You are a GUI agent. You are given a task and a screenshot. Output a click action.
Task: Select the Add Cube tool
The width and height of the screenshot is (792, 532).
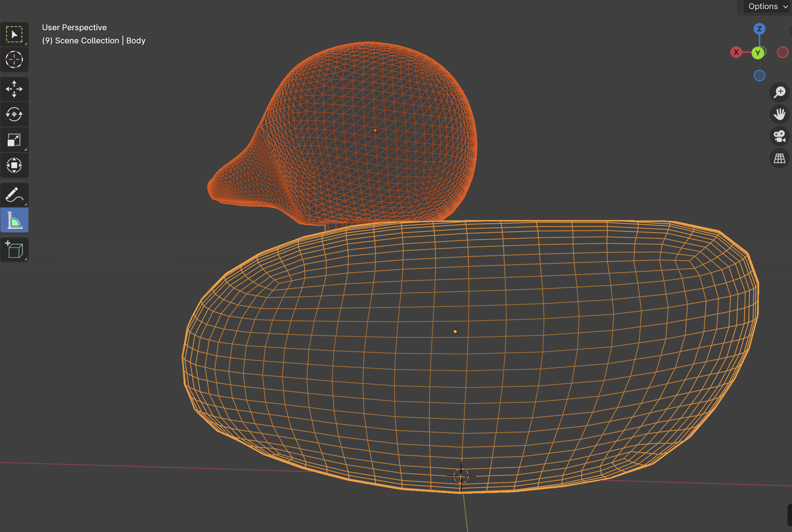click(x=14, y=250)
